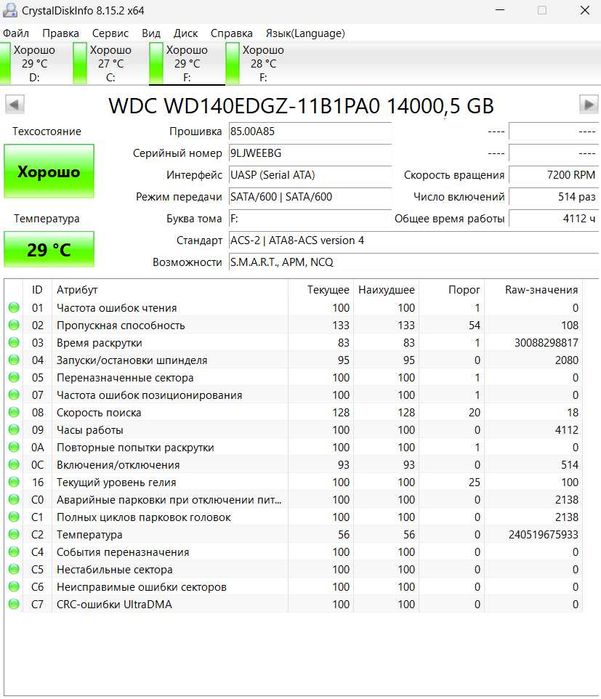Click status dot for attribute 04 row
601x699 pixels.
(x=14, y=360)
